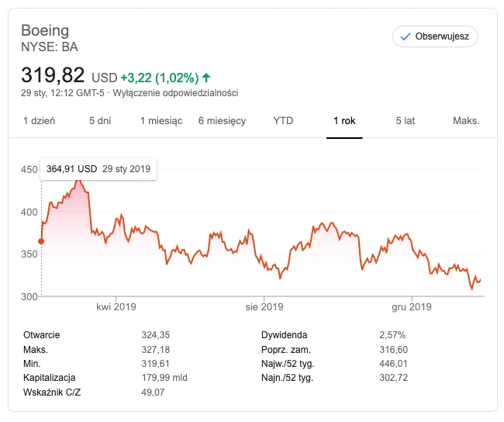Click the Najn./52 tyg. label
Viewport: 504px width, 422px height.
[287, 378]
